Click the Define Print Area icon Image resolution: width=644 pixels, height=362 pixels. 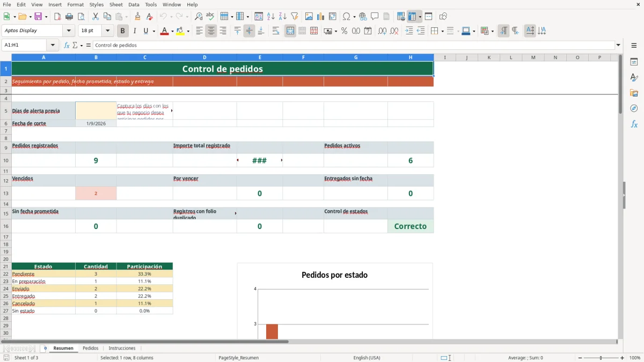coord(401,17)
